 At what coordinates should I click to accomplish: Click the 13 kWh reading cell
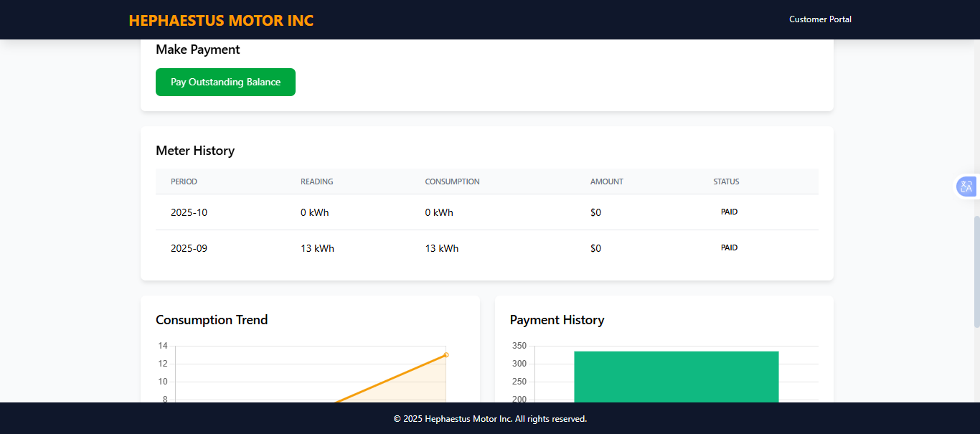tap(317, 248)
